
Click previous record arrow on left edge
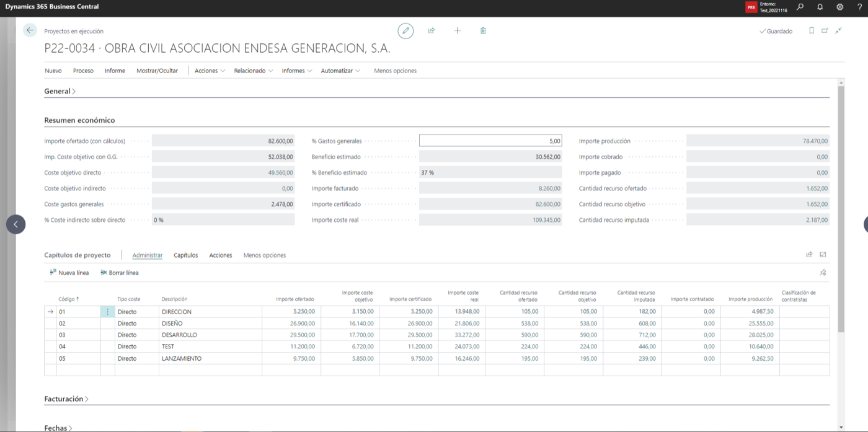pos(16,224)
